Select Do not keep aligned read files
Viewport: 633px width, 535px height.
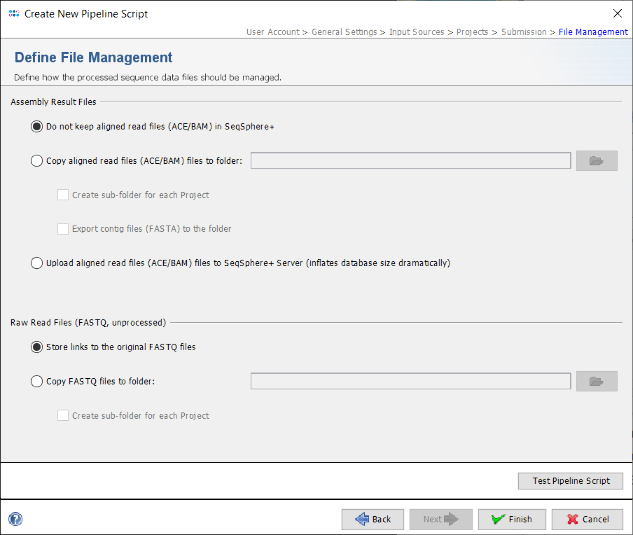pos(38,127)
